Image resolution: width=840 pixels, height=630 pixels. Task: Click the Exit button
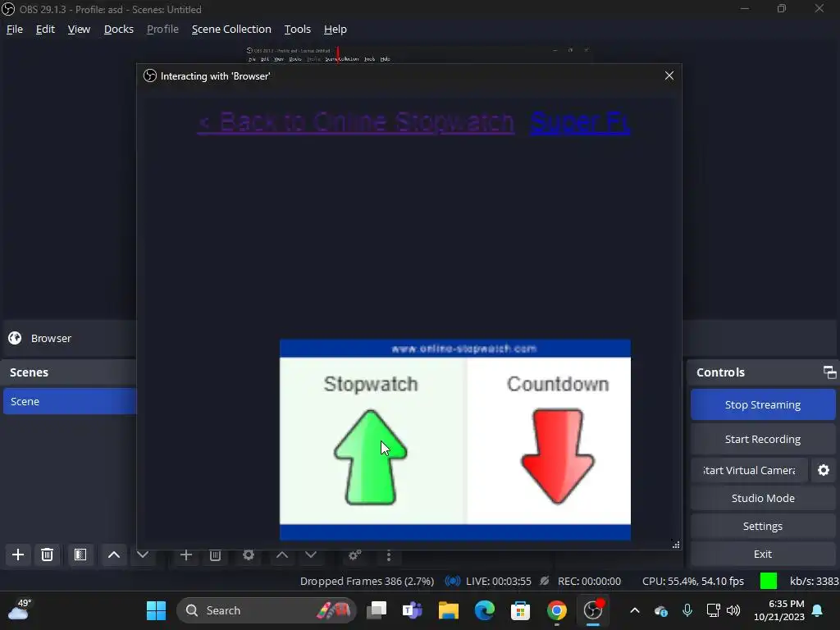763,554
